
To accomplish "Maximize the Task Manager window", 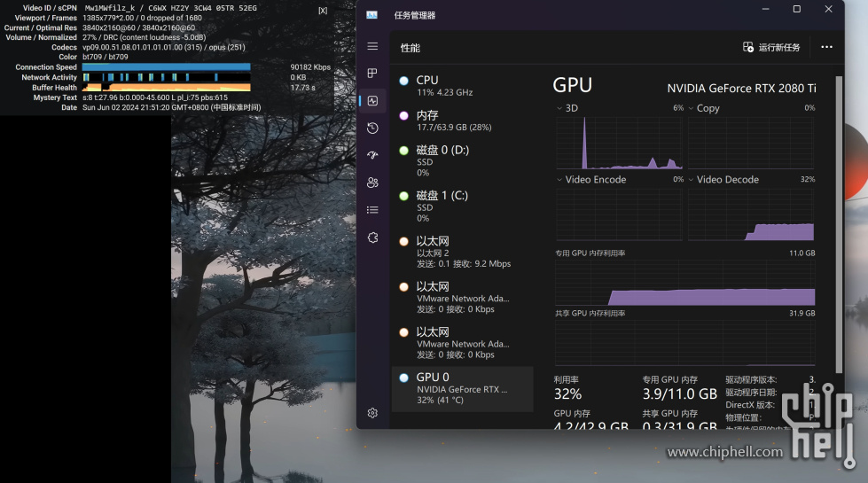I will (x=796, y=9).
